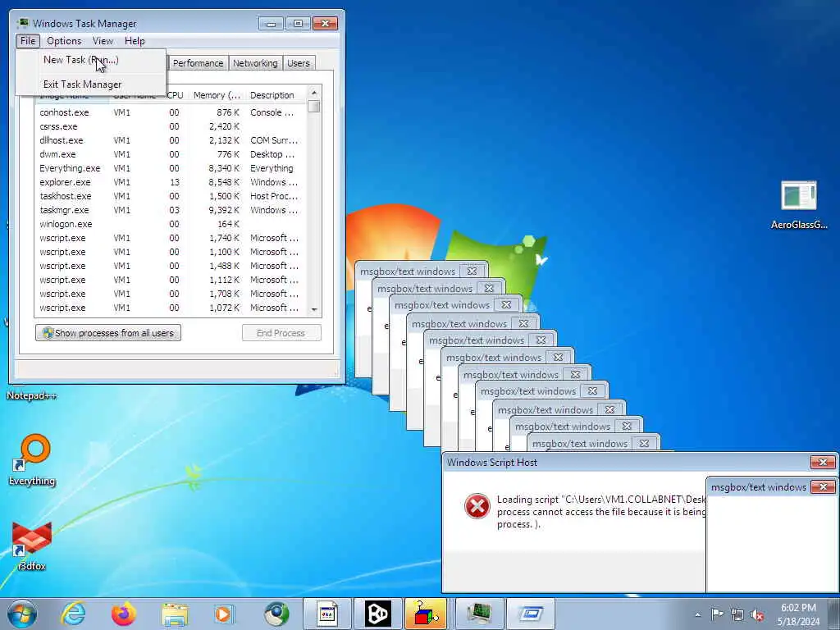Select the taskhost.exe process

pos(171,196)
